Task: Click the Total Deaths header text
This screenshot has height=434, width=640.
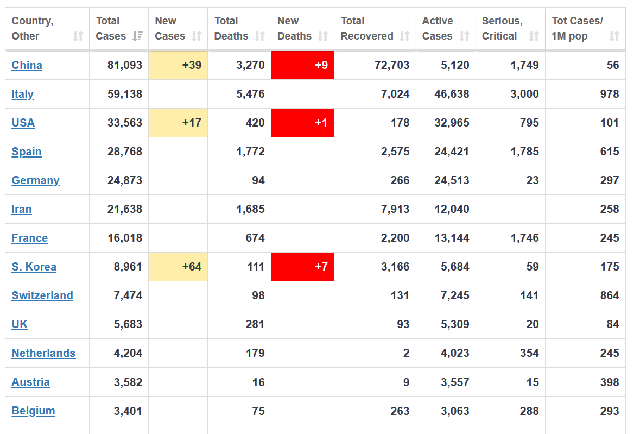Action: click(x=231, y=29)
